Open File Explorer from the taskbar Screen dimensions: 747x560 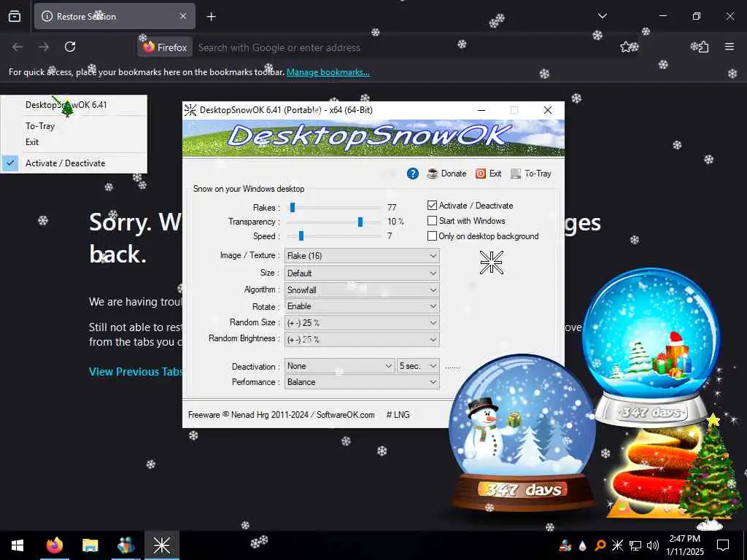click(90, 545)
